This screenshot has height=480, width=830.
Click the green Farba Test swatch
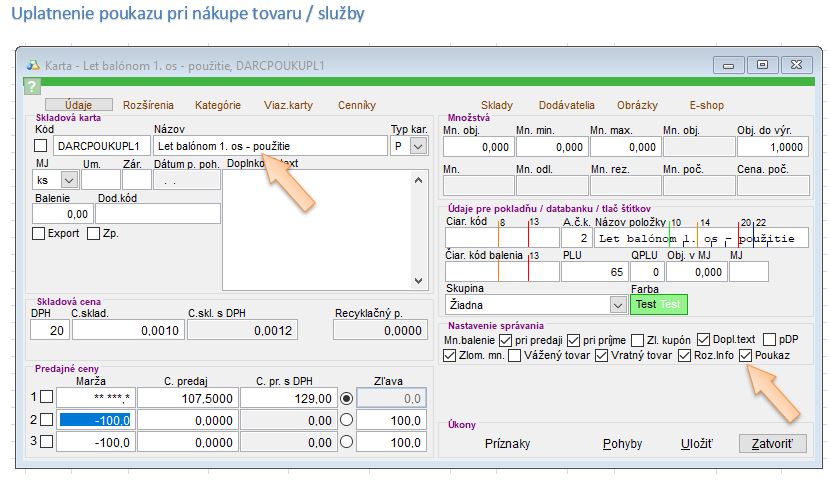[660, 304]
